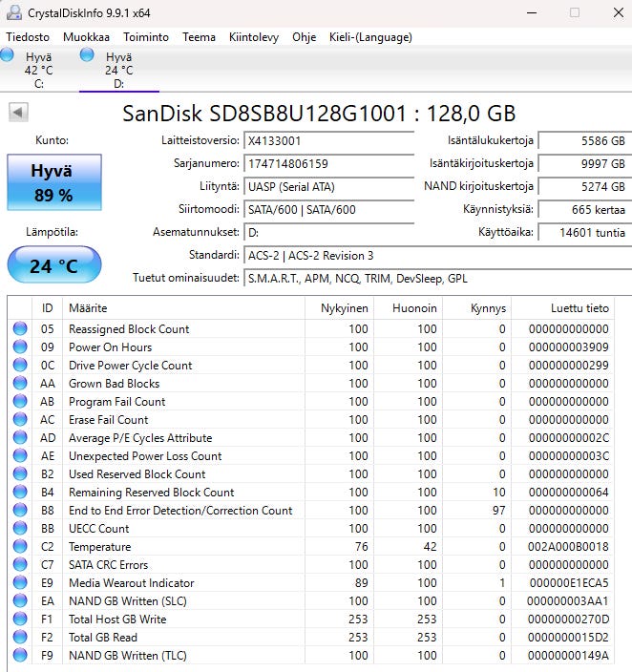Click the previous disk arrow button

coord(18,113)
